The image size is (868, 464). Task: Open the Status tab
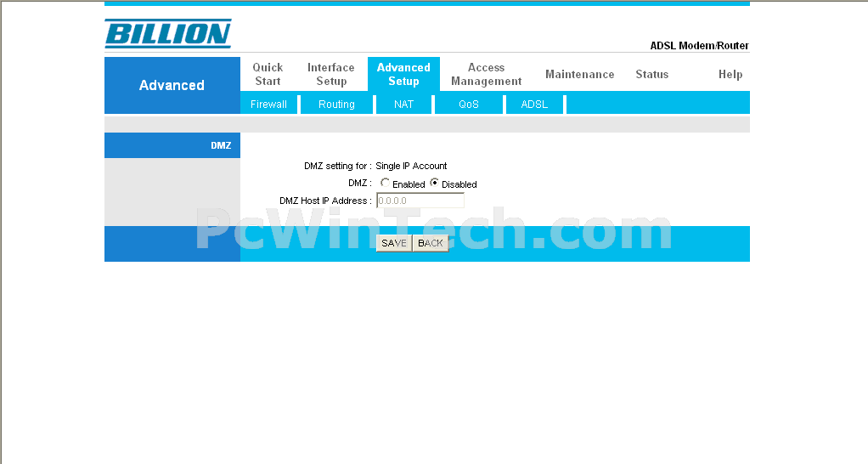(x=651, y=74)
